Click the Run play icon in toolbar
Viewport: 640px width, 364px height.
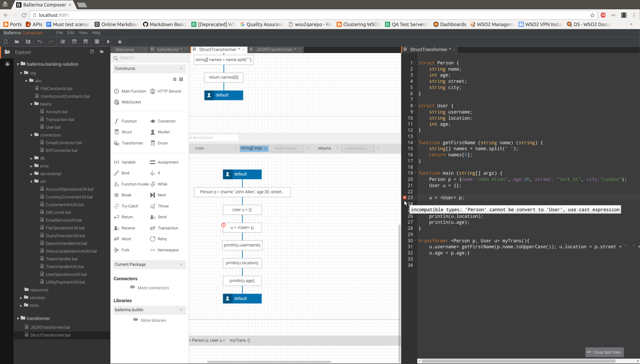pos(108,42)
